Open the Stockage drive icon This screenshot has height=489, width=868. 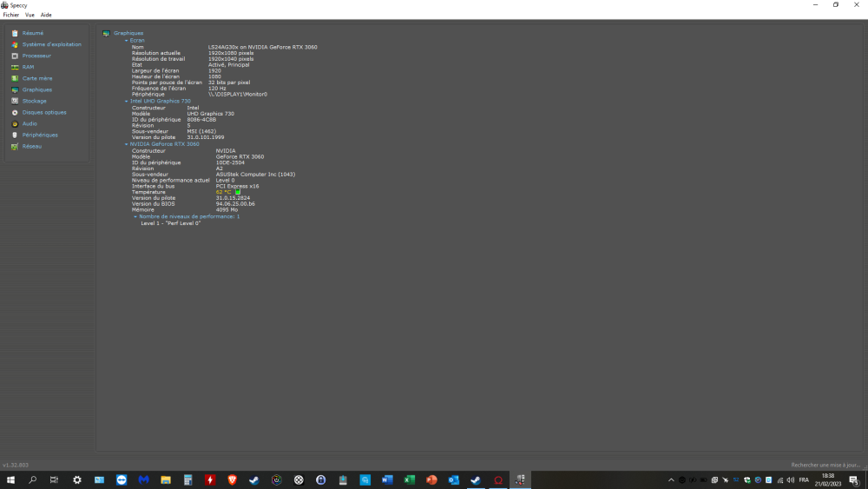(15, 102)
